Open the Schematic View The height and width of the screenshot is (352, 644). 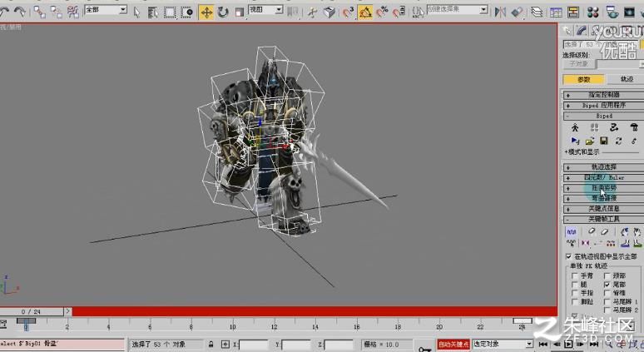(573, 12)
